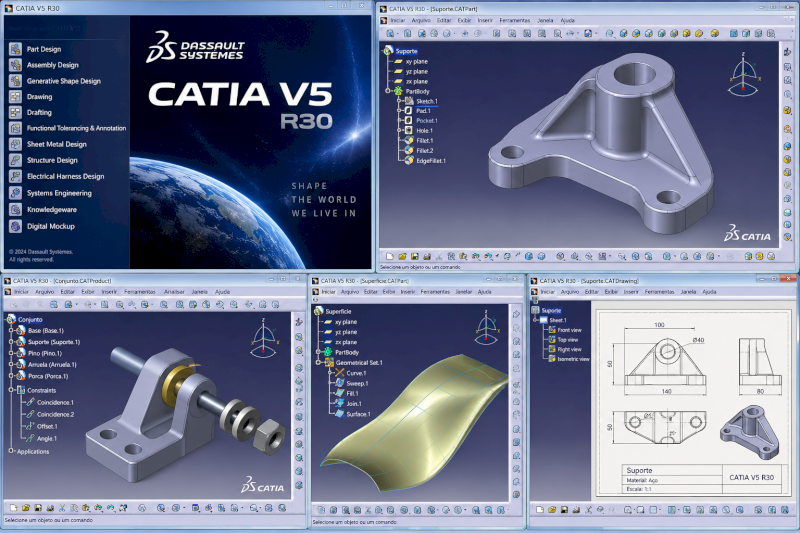This screenshot has height=533, width=800.
Task: Click Undo icon in Conjunto.CATProduct bottom toolbar
Action: pos(98,508)
